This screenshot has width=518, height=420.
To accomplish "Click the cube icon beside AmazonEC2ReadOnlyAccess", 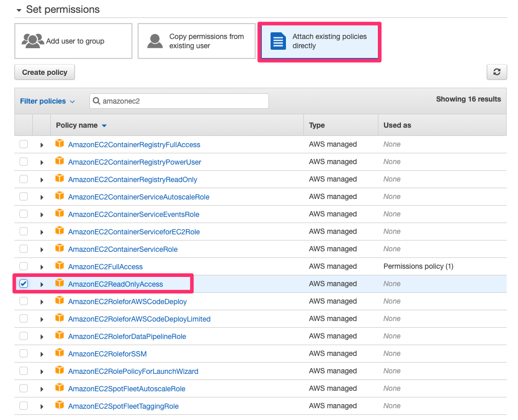I will pyautogui.click(x=60, y=283).
